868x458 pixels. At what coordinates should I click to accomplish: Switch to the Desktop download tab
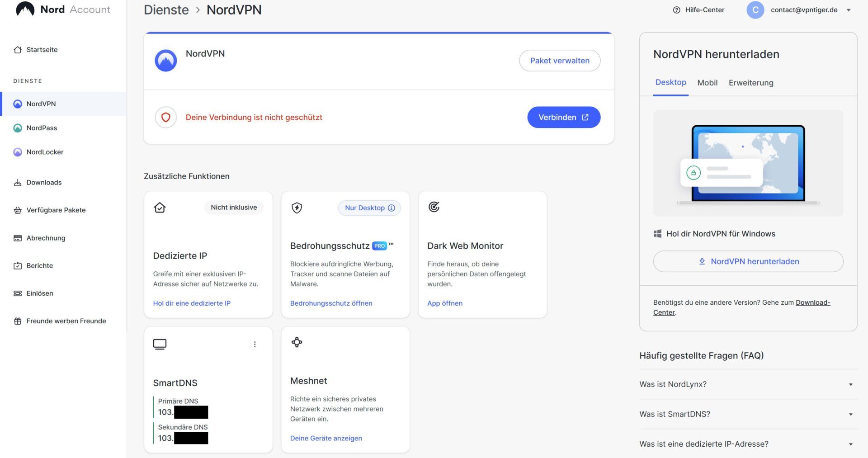[671, 83]
